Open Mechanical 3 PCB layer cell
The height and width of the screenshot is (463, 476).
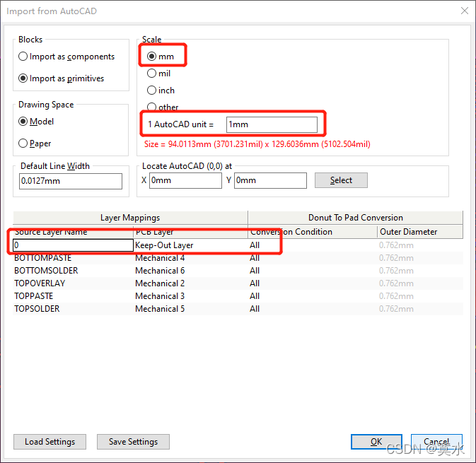click(190, 296)
